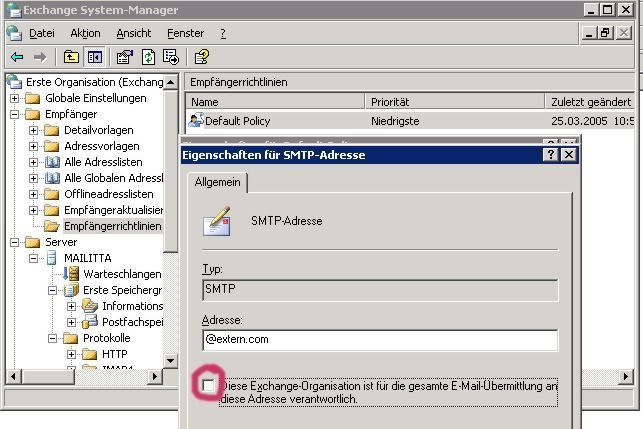This screenshot has width=643, height=429.
Task: Expand Globale Einstellungen node
Action: (x=14, y=98)
